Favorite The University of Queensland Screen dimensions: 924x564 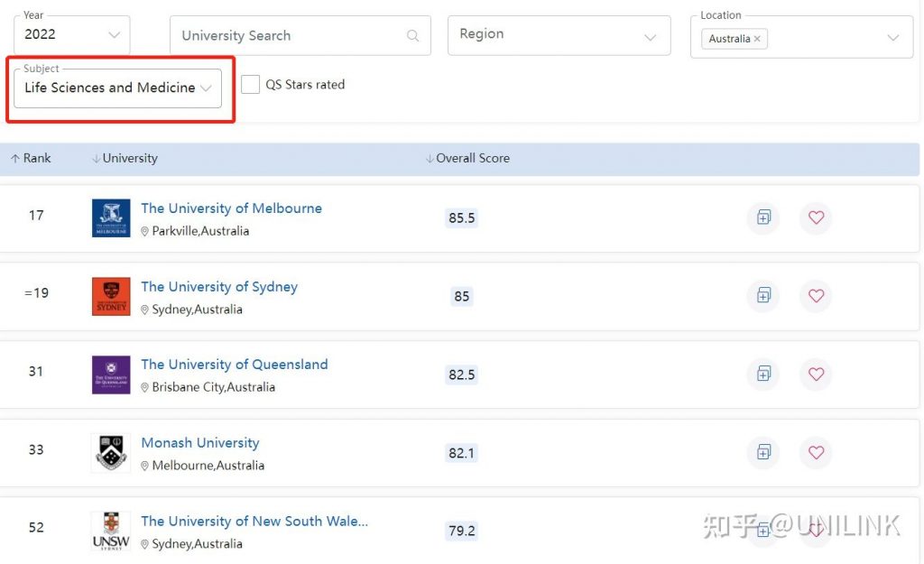[816, 374]
